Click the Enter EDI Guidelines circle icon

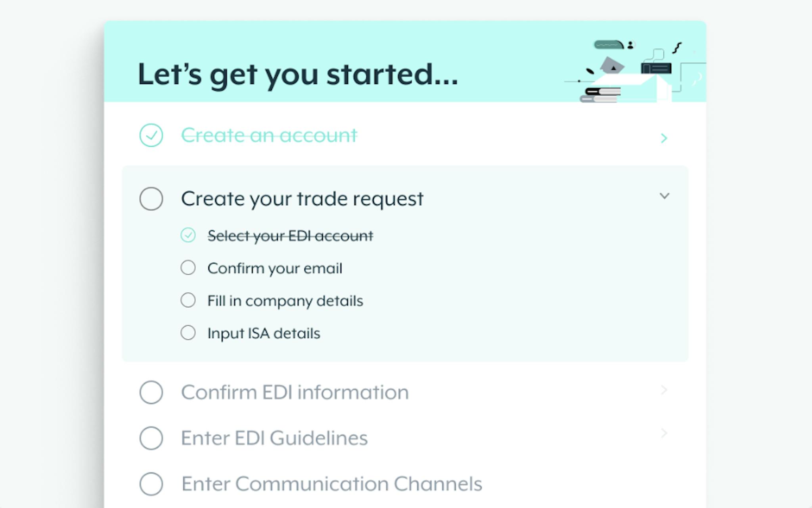click(x=151, y=438)
